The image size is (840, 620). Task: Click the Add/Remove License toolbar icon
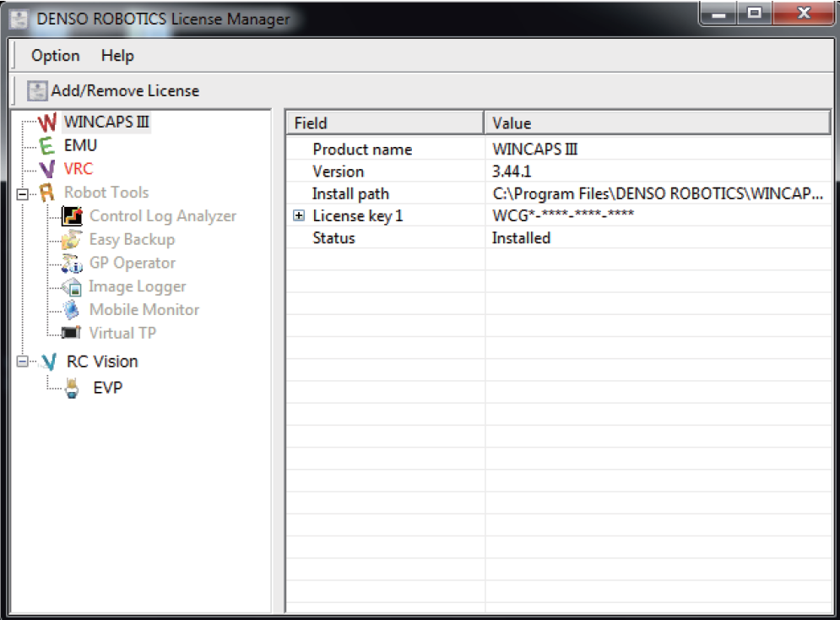pos(37,90)
